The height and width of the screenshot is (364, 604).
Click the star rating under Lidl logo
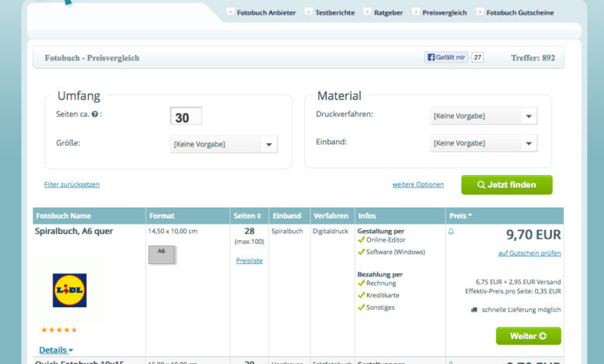click(x=60, y=330)
